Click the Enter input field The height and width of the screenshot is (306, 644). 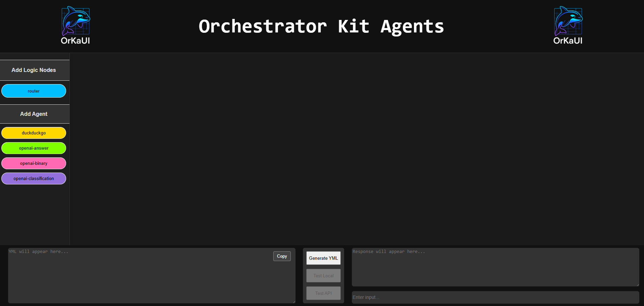tap(496, 297)
